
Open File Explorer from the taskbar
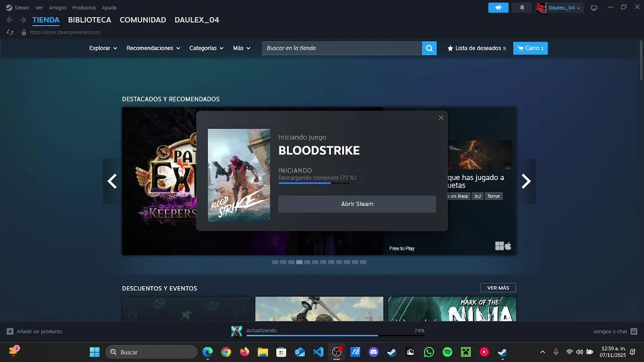point(263,352)
